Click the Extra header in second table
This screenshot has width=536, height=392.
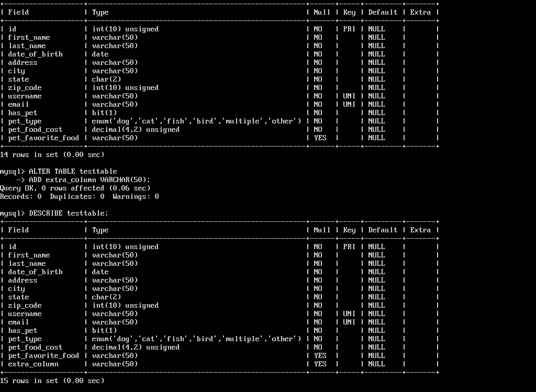point(420,230)
